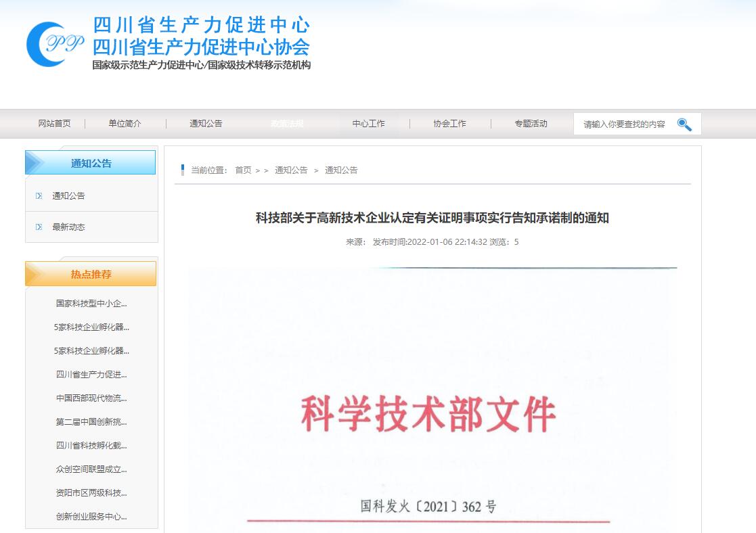Click arrow icon beside 通知公告 sidebar item
The image size is (756, 533).
point(39,196)
